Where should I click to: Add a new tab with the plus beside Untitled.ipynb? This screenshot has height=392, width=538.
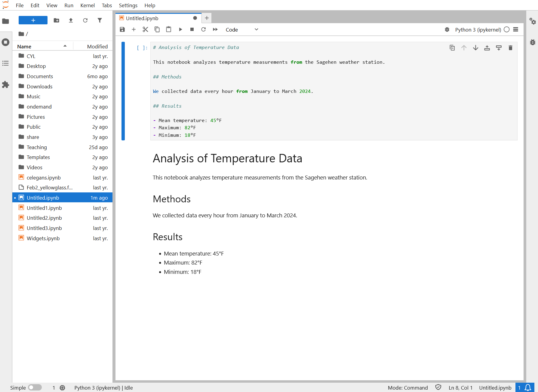coord(207,18)
